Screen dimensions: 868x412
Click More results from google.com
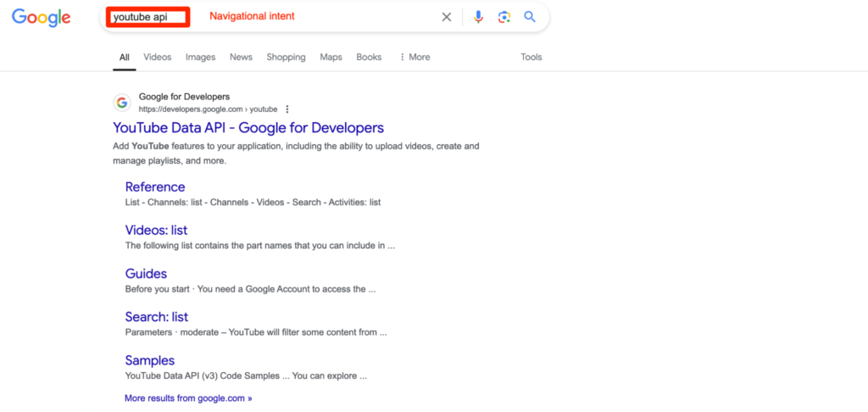coord(188,398)
